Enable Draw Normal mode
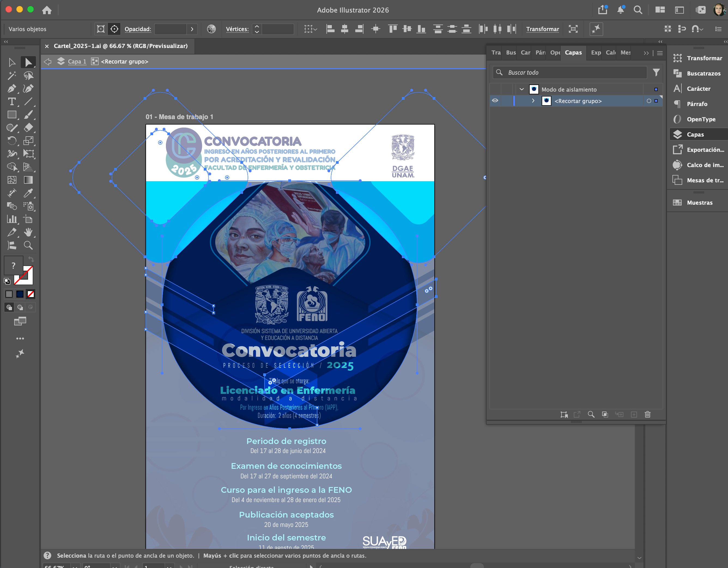The height and width of the screenshot is (568, 728). (x=9, y=307)
